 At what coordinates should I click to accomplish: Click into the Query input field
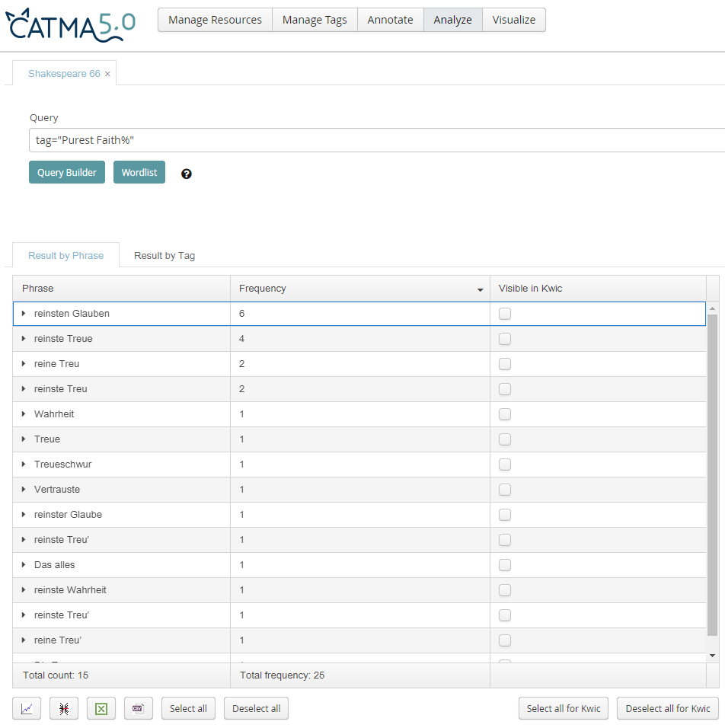pos(373,140)
